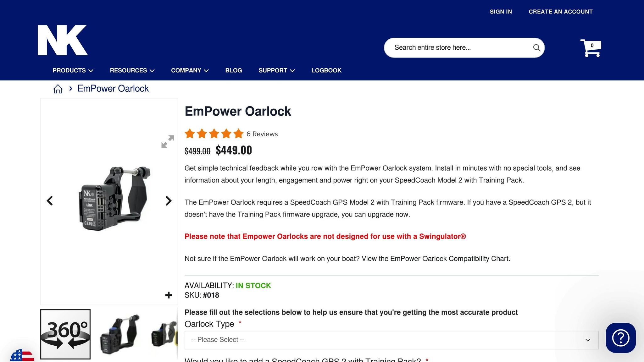Click the search magnifier icon

pos(536,48)
